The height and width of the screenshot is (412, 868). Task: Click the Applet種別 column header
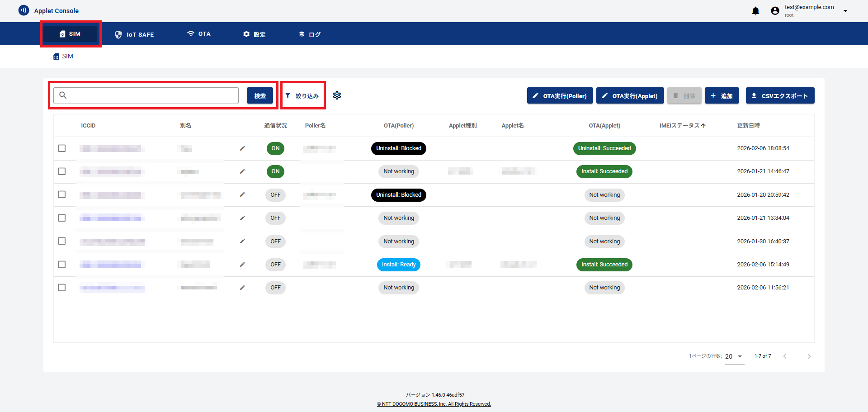463,126
